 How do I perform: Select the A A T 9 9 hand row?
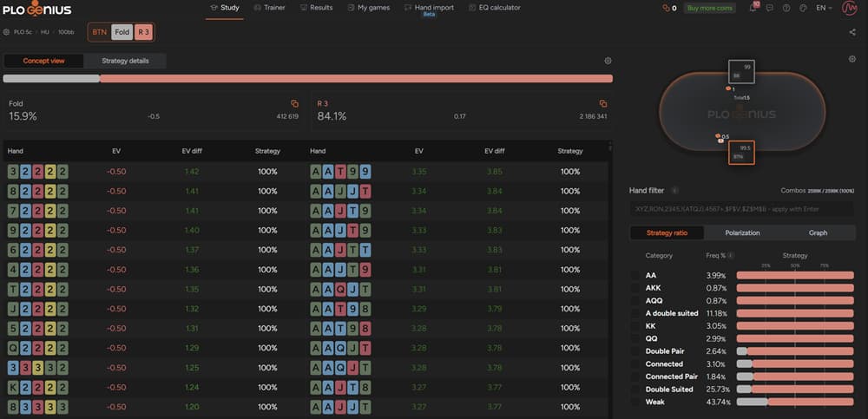click(x=459, y=172)
